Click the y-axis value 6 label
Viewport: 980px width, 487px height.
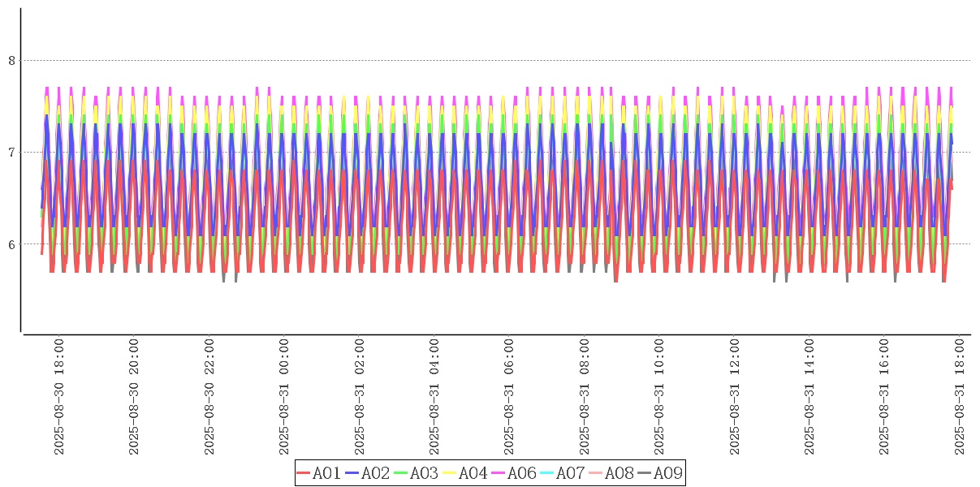tap(11, 244)
